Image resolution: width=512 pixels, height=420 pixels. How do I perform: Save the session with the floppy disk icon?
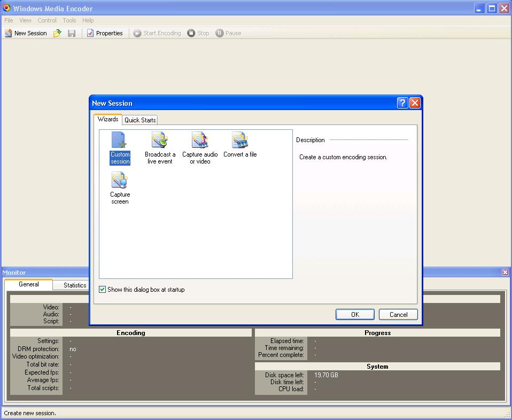coord(72,33)
